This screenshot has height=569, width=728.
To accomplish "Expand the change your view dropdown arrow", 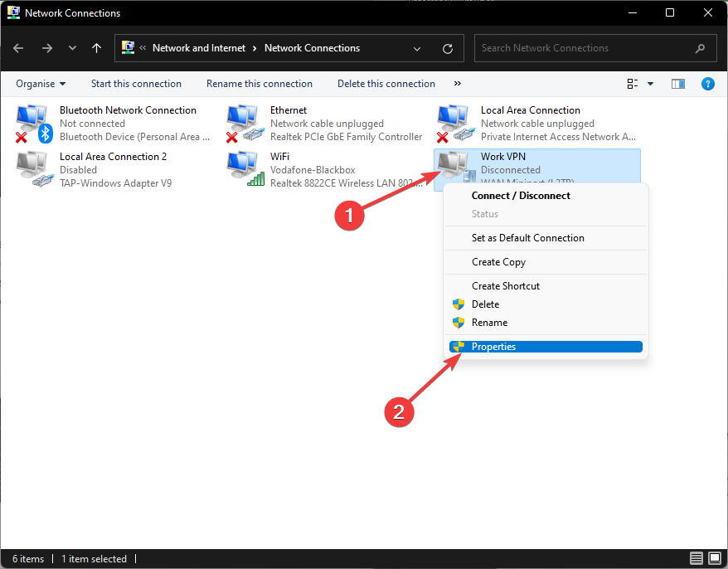I will [650, 84].
